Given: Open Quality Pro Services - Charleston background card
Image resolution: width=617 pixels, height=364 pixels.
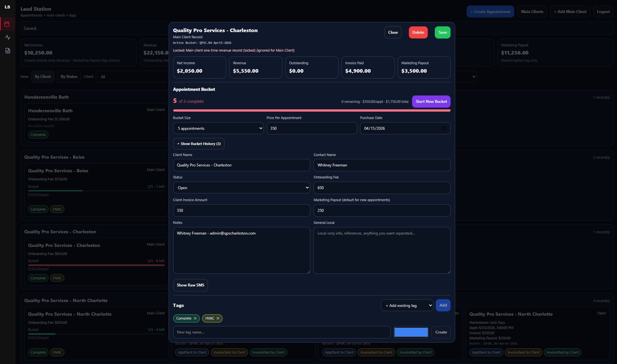Looking at the screenshot, I should point(96,262).
